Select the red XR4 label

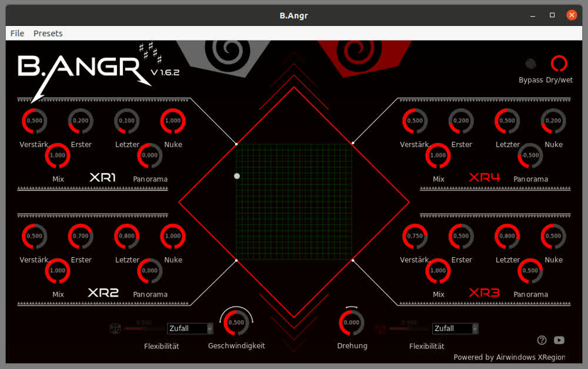pos(485,177)
